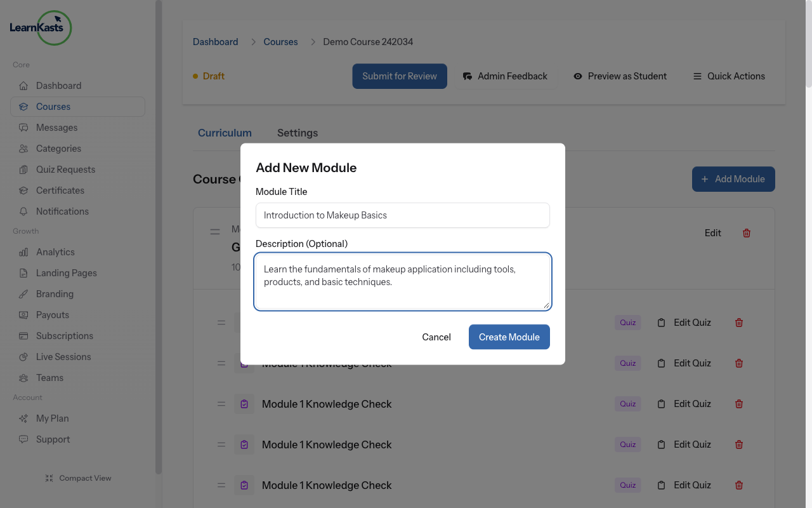Viewport: 812px width, 508px height.
Task: Click the eye icon next to Preview as Student
Action: point(577,76)
